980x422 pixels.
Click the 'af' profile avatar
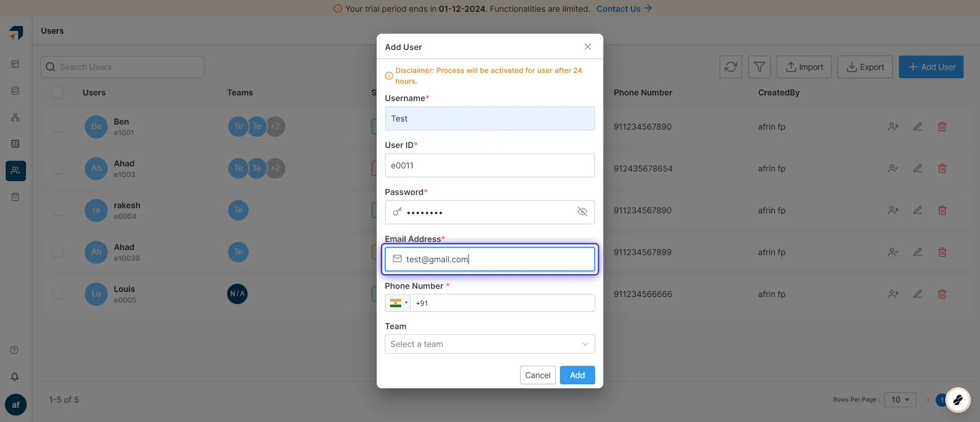[x=16, y=405]
